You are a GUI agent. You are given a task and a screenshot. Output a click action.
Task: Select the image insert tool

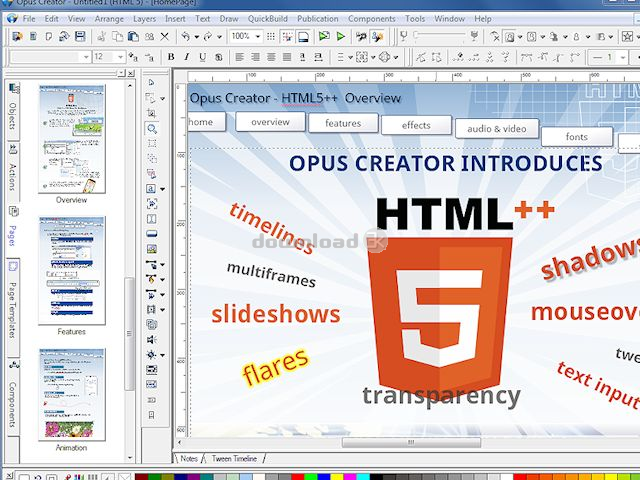point(151,249)
